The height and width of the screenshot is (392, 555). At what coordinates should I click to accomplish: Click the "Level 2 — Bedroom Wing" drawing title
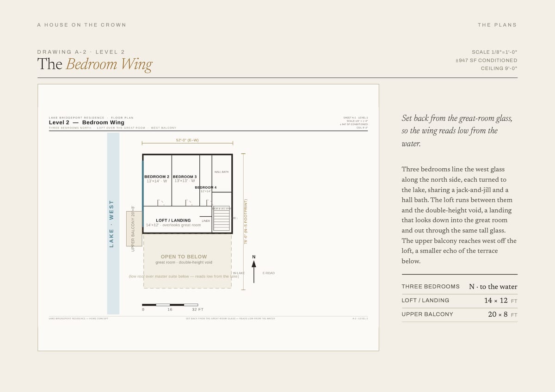coord(86,122)
